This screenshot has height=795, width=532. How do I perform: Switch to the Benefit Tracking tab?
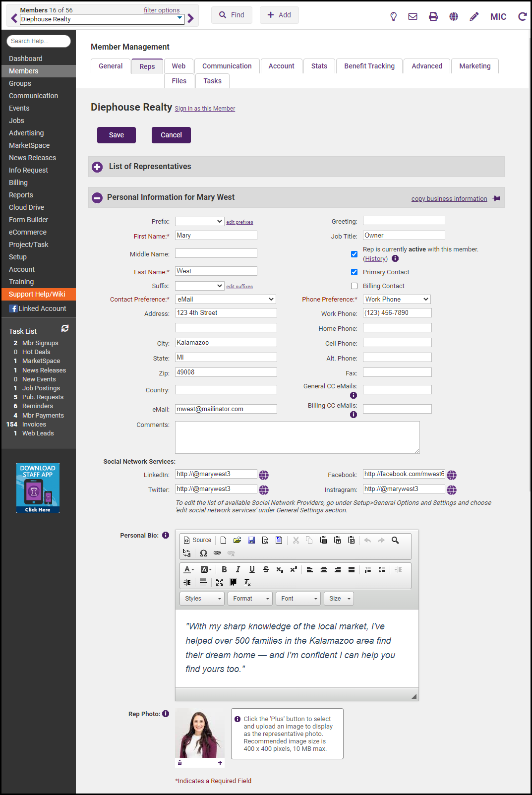(369, 66)
